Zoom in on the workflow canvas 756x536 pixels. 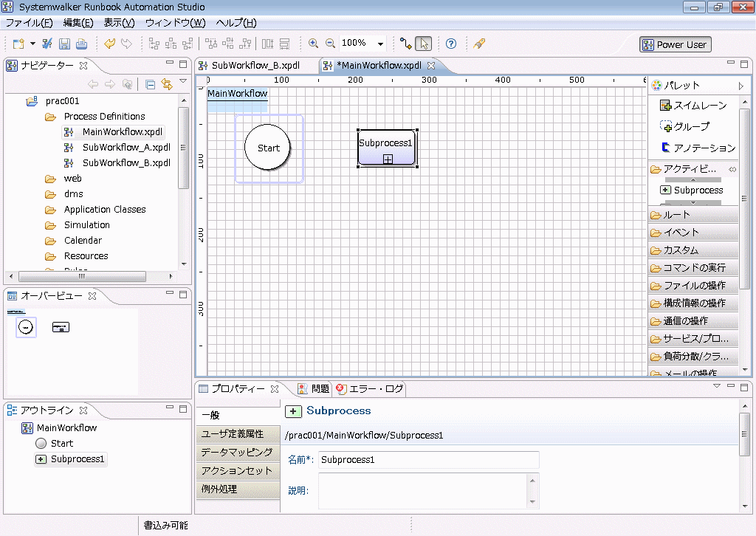[x=313, y=44]
